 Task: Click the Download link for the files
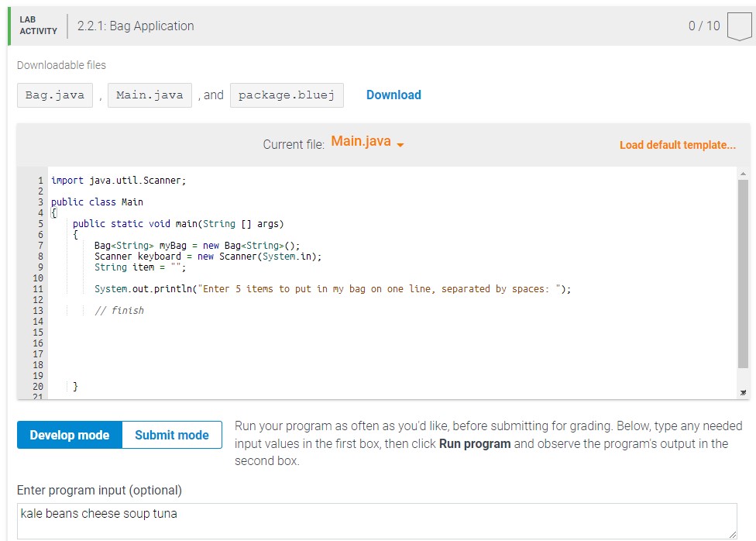pyautogui.click(x=393, y=95)
